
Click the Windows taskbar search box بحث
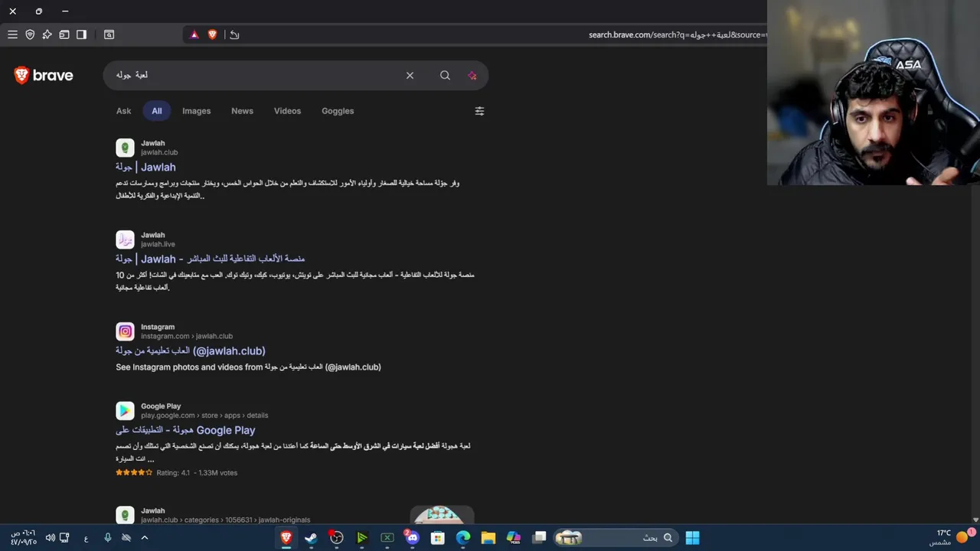click(x=615, y=538)
